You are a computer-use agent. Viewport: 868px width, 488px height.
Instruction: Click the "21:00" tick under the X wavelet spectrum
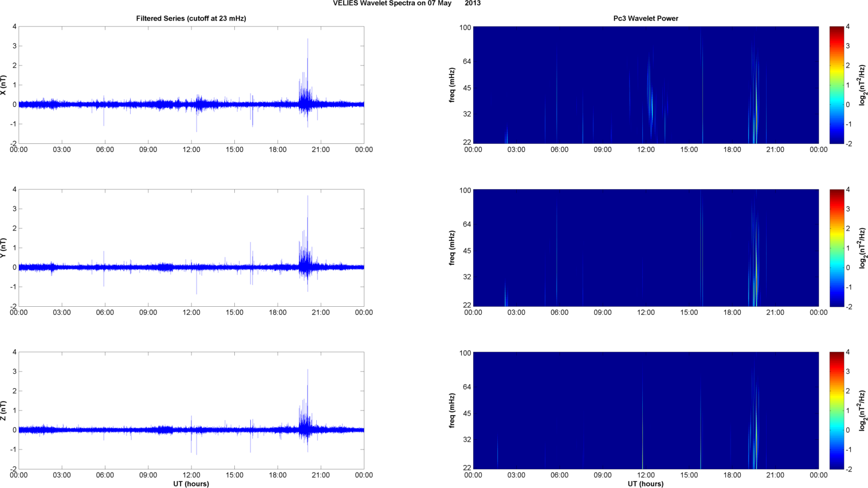(775, 150)
